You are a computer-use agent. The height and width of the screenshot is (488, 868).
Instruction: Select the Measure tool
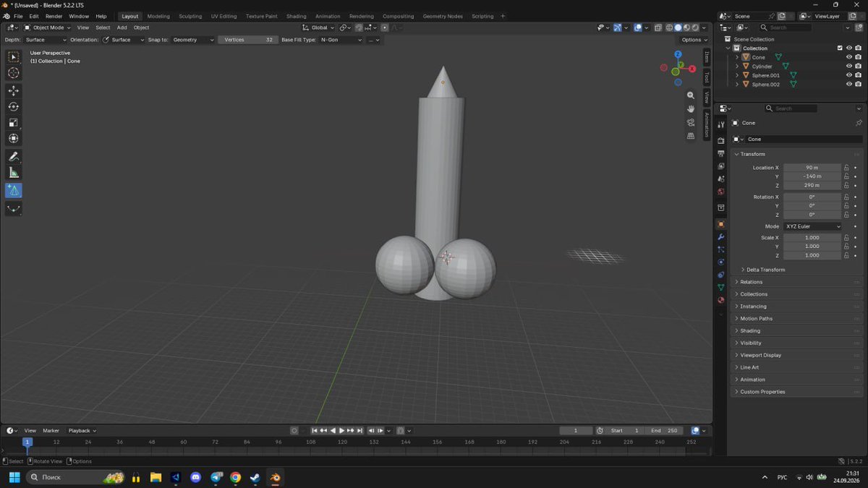pyautogui.click(x=14, y=172)
